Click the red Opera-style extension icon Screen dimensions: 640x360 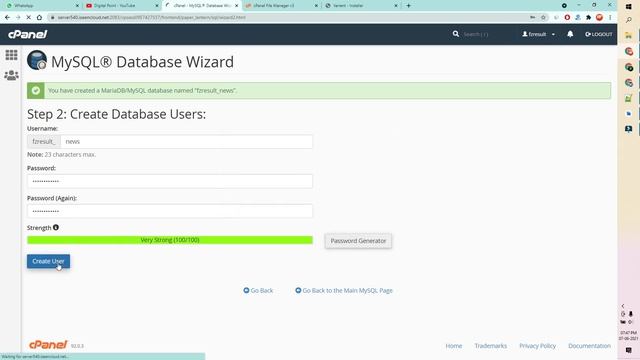click(567, 17)
